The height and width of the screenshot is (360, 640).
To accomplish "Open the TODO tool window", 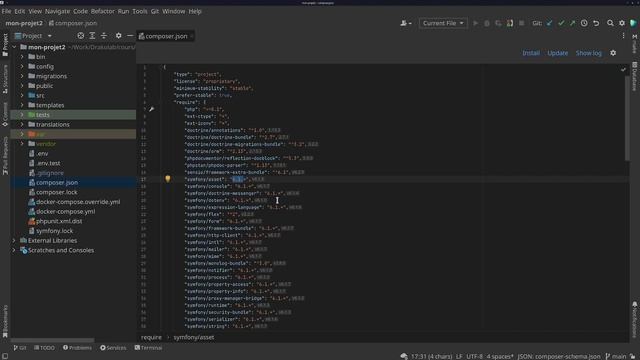I will point(44,348).
